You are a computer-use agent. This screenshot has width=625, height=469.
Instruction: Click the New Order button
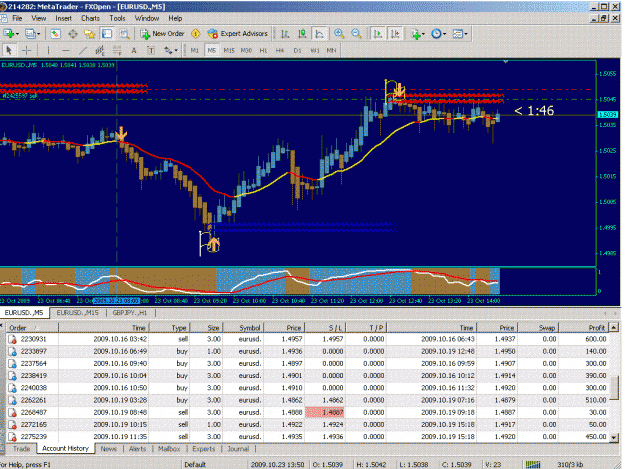coord(162,34)
